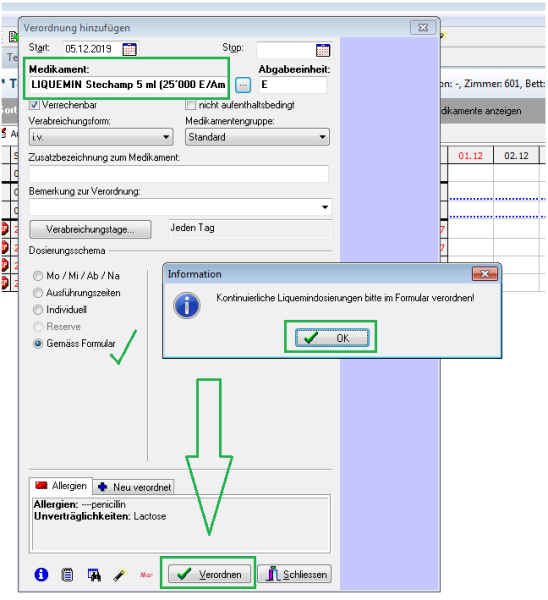Click the blue info icon at bottom
548x600 pixels.
(41, 574)
